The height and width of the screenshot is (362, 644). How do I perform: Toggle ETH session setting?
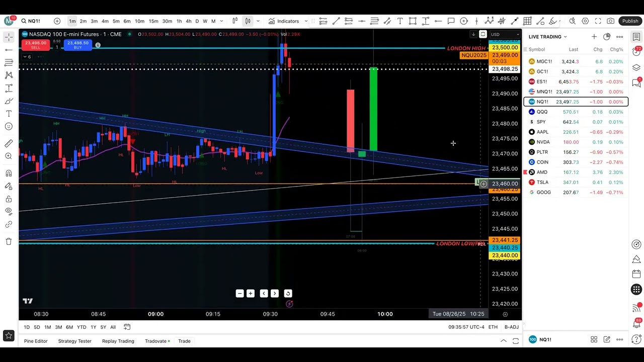493,327
